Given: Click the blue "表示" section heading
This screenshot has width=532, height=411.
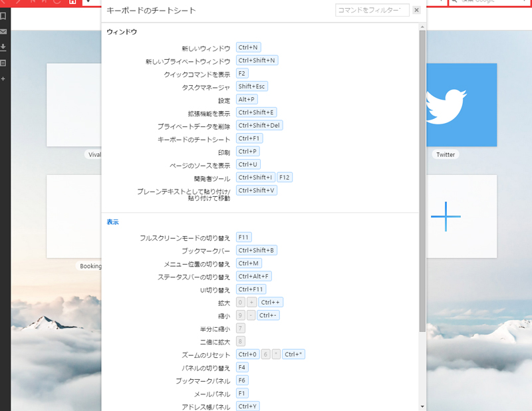Looking at the screenshot, I should point(112,222).
